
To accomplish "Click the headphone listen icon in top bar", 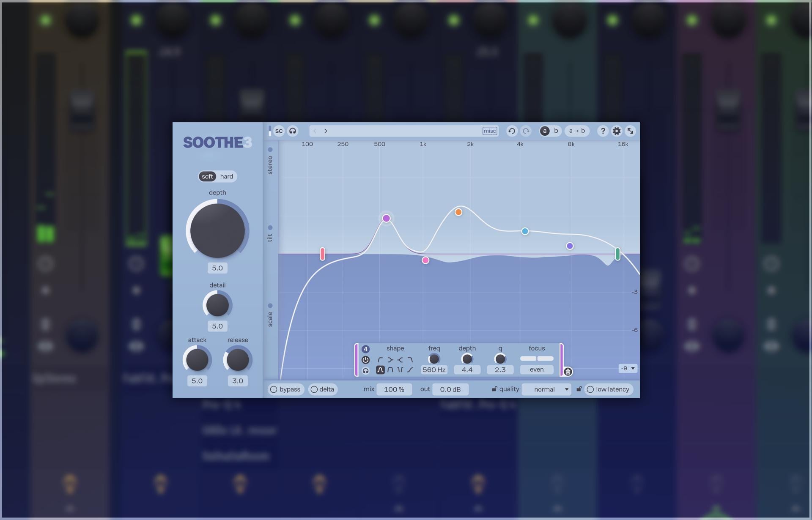I will click(x=293, y=131).
